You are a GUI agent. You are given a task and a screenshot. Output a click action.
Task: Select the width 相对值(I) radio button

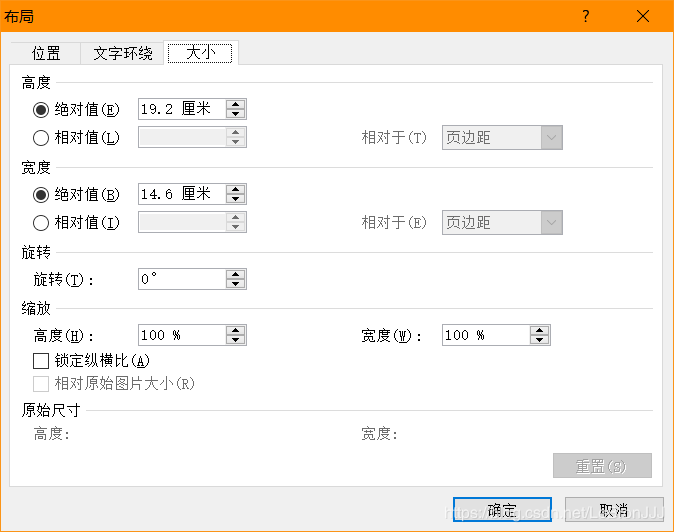(41, 223)
